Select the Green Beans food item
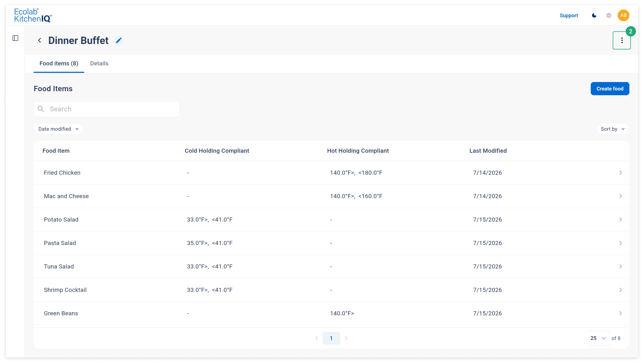 tap(61, 313)
